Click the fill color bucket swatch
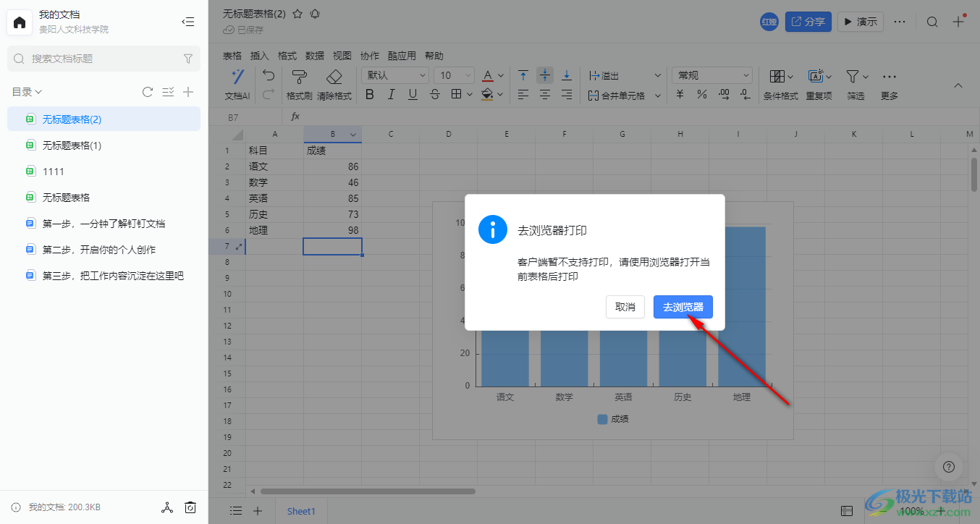 (x=487, y=94)
